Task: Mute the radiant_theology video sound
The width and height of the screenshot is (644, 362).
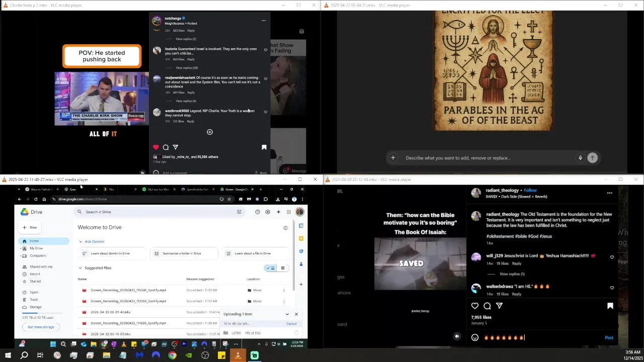Action: [x=457, y=337]
